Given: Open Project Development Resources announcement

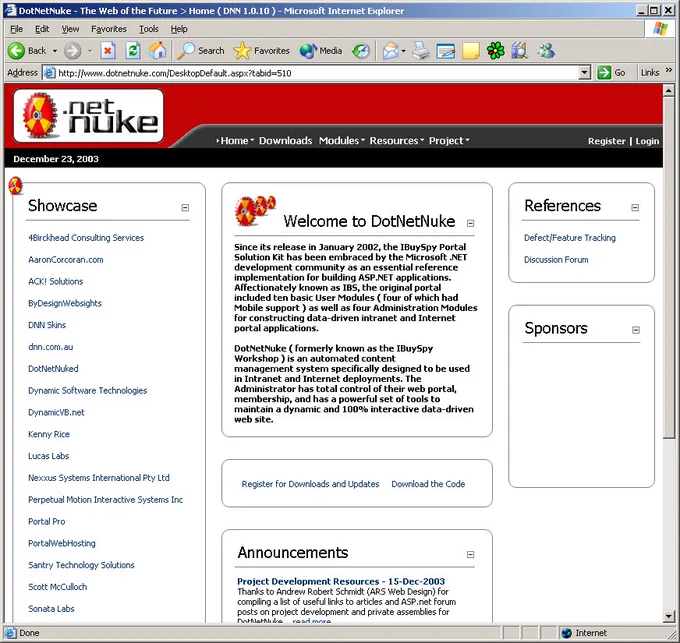Looking at the screenshot, I should (x=341, y=581).
